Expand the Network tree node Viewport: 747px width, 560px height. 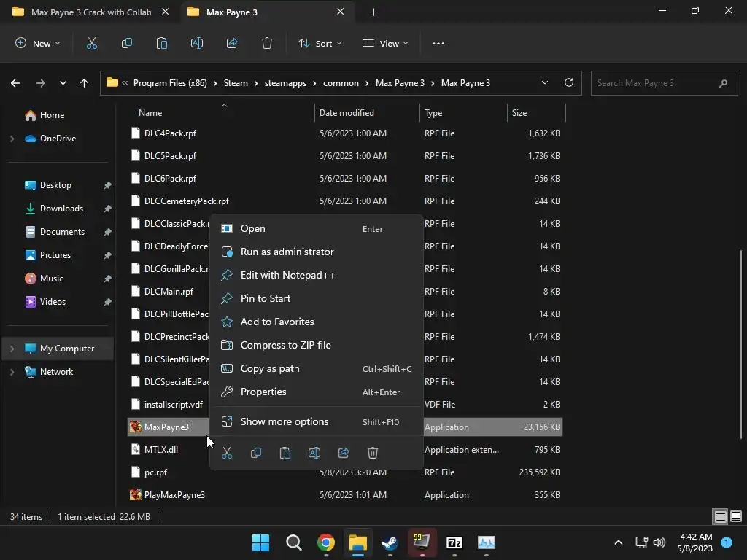12,372
